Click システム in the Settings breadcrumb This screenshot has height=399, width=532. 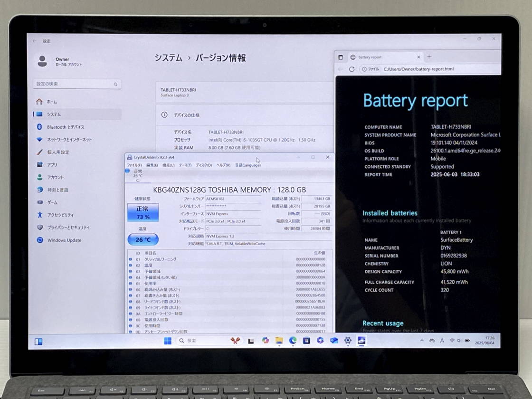pos(169,58)
